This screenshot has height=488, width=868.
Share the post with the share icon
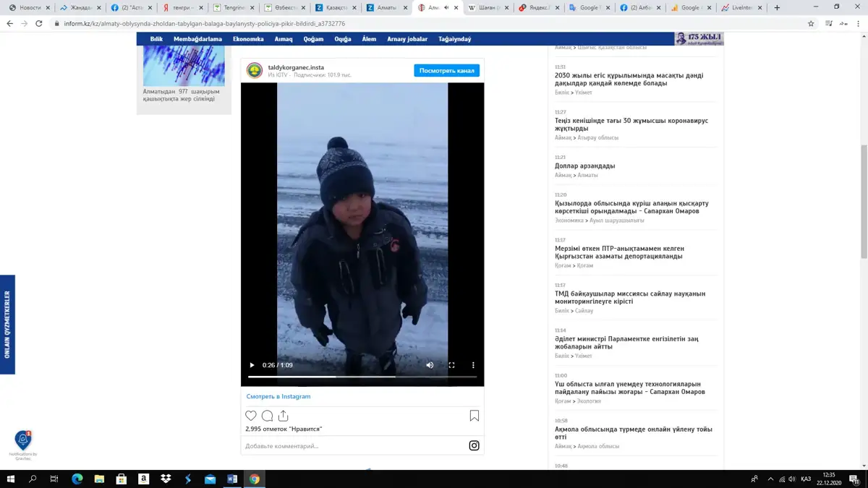pos(283,416)
